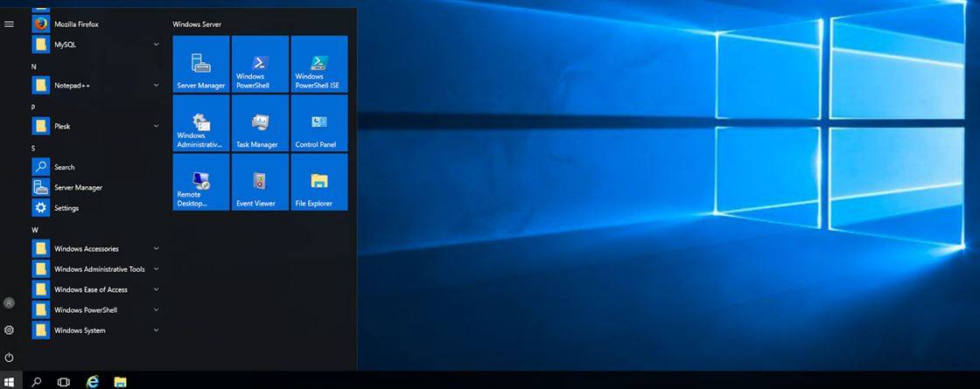980x389 pixels.
Task: Open Settings from the Start sidebar gear
Action: point(9,330)
